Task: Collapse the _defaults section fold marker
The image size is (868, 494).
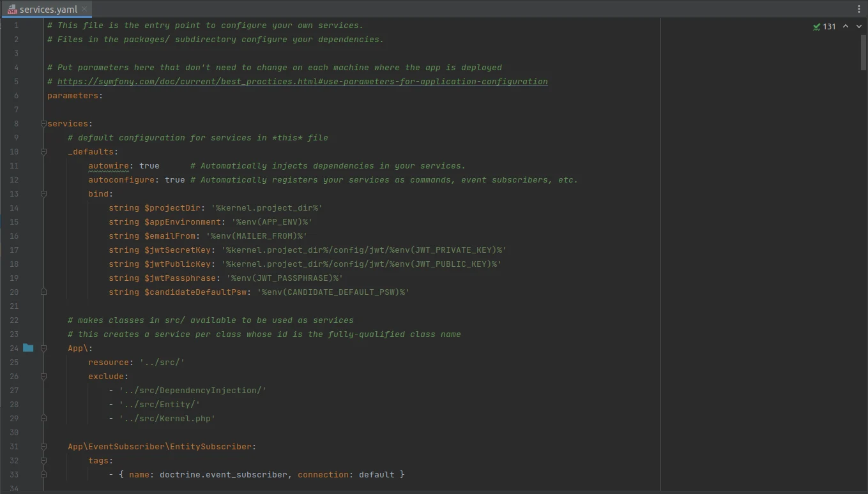Action: 43,152
